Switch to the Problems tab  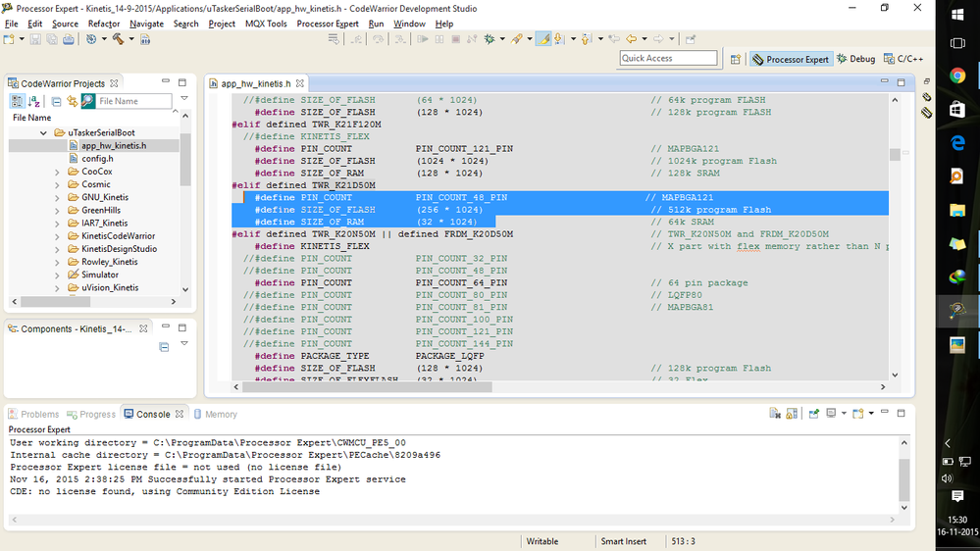pos(33,414)
